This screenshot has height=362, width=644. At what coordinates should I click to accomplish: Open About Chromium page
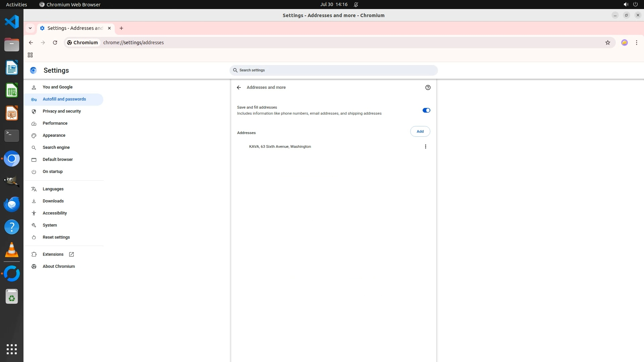click(59, 266)
